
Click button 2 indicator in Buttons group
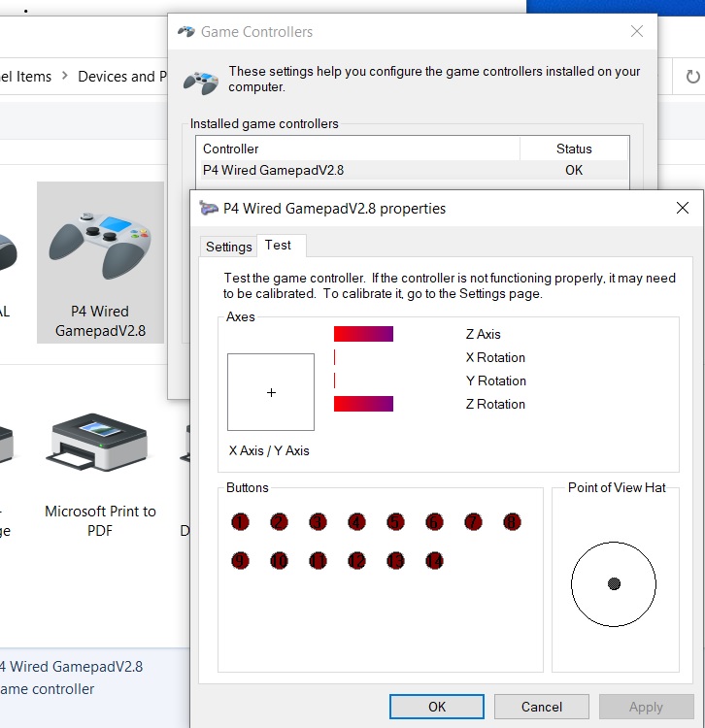point(279,522)
